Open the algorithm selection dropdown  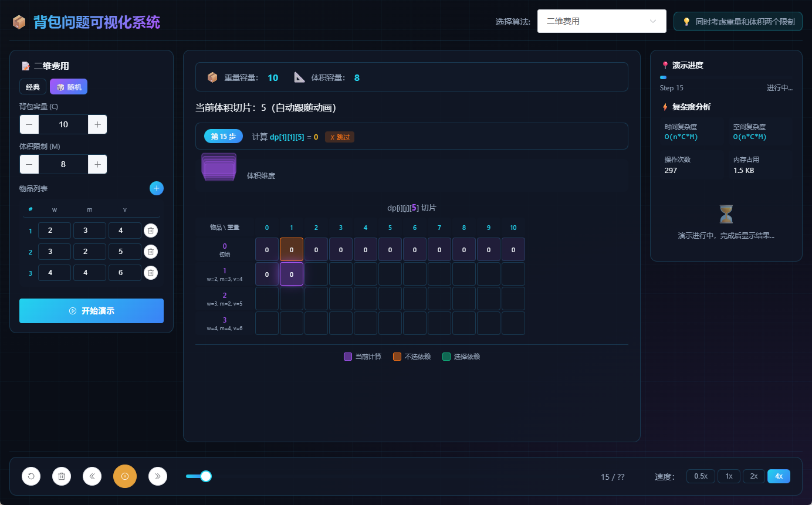coord(601,21)
